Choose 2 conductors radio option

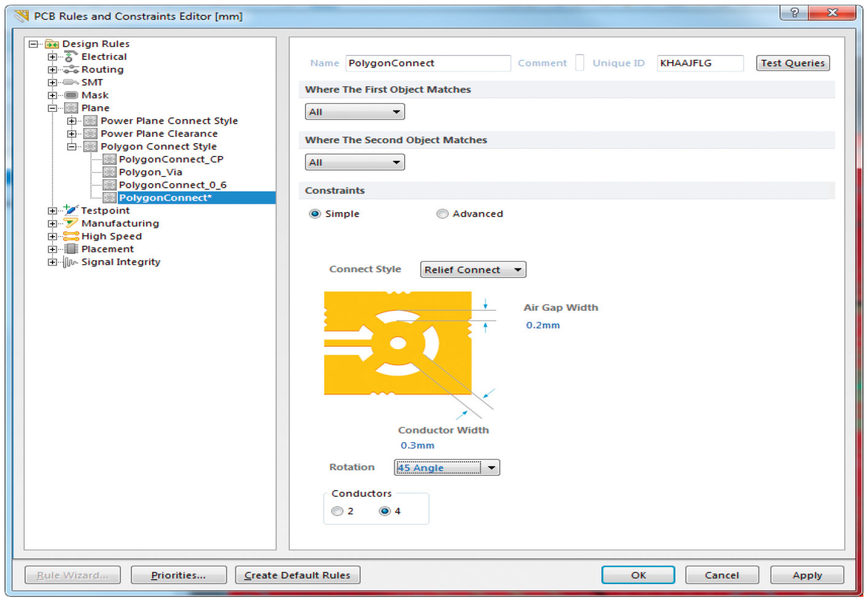click(x=337, y=511)
